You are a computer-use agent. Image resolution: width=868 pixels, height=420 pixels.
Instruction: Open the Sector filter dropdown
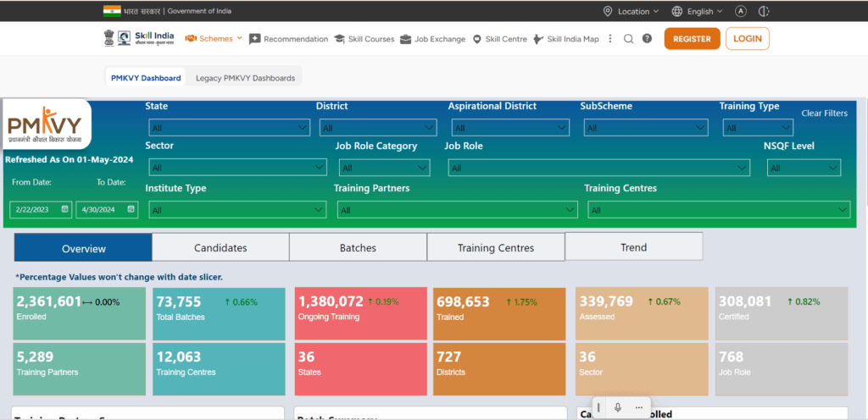(x=238, y=168)
